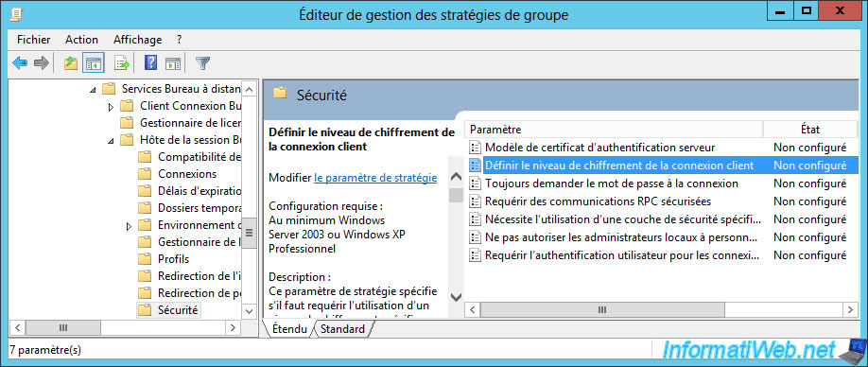Image resolution: width=868 pixels, height=367 pixels.
Task: Open the Help question mark icon
Action: [150, 63]
